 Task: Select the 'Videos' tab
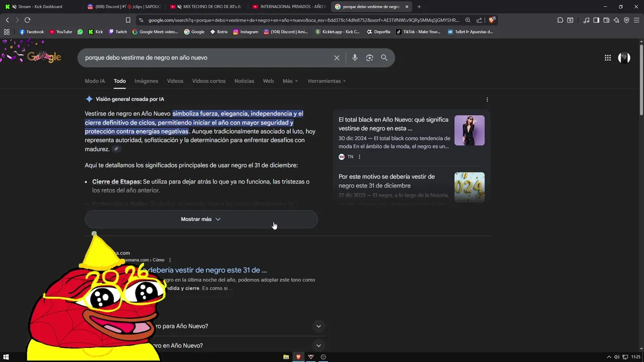(175, 81)
